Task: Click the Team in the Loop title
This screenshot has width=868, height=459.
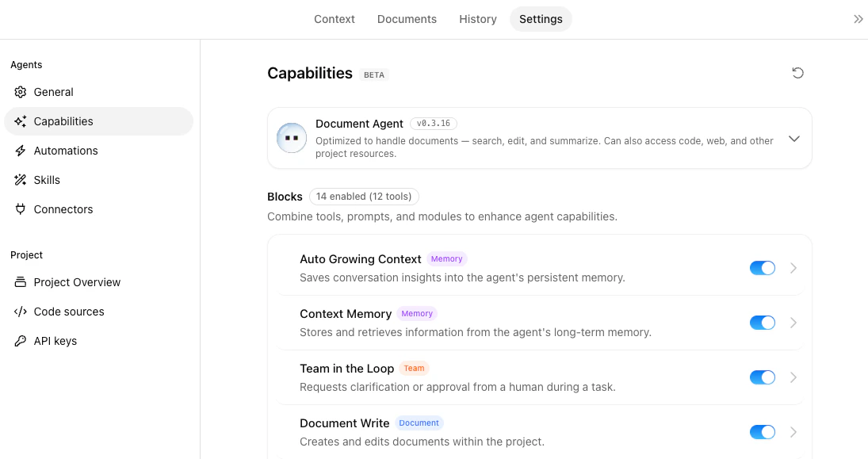Action: [x=346, y=369]
